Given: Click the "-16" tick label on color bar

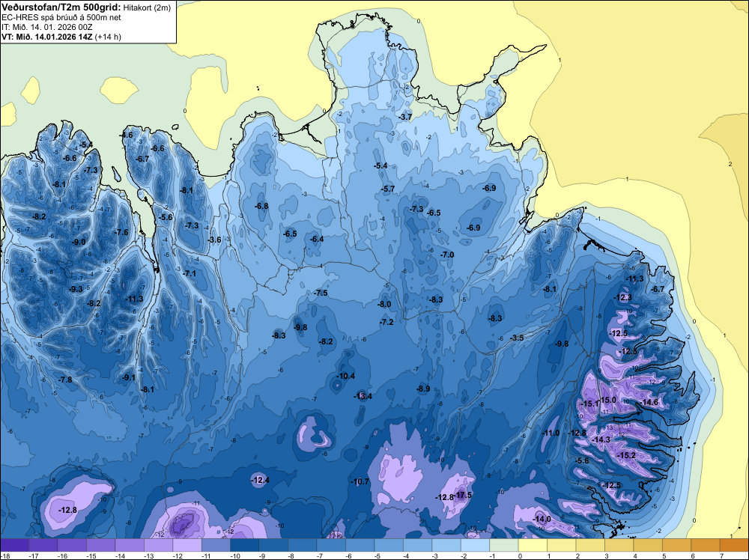Looking at the screenshot, I should coord(63,556).
